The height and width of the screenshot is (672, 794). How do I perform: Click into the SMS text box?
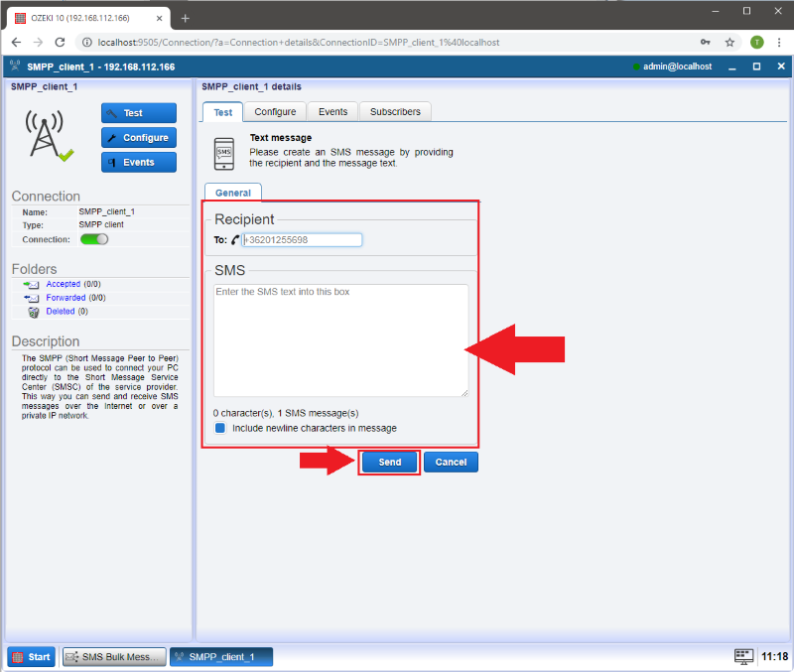340,340
